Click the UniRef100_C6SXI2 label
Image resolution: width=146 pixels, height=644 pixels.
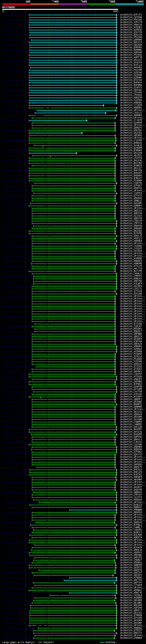(x=131, y=113)
